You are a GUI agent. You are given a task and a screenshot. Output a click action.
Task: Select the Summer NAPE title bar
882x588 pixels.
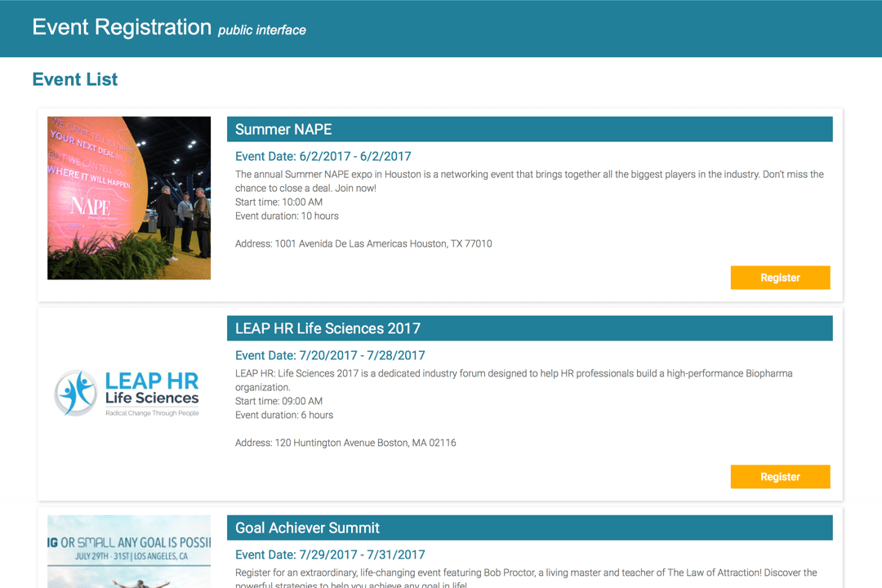pos(529,129)
